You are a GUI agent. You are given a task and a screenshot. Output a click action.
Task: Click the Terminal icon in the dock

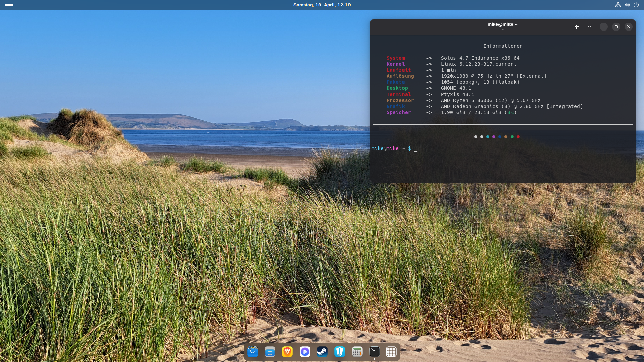point(375,352)
